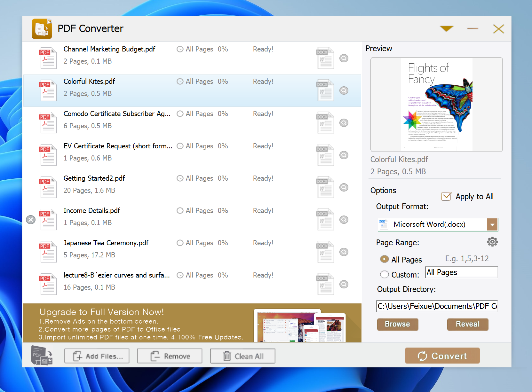Select the Japanese Tea Ceremony.pdf file name
This screenshot has height=392, width=532.
click(106, 243)
